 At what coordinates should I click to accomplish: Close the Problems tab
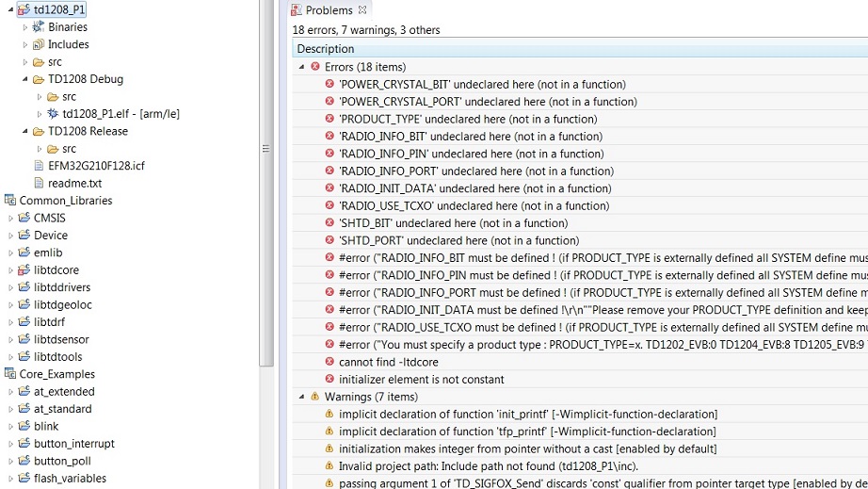point(362,10)
